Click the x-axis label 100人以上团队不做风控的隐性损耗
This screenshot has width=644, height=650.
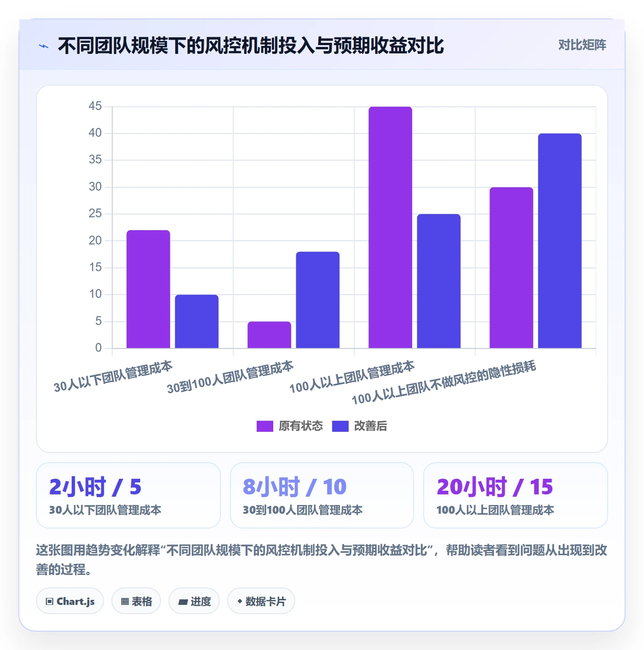tap(444, 383)
